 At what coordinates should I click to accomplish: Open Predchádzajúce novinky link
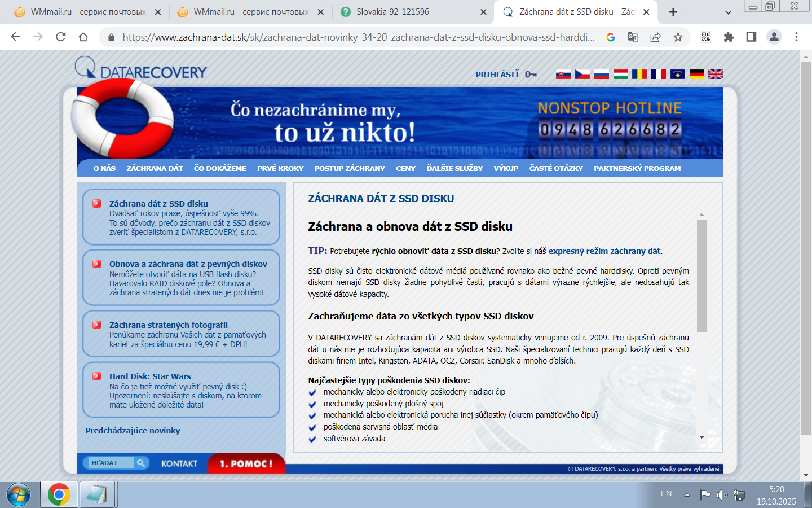tap(133, 431)
